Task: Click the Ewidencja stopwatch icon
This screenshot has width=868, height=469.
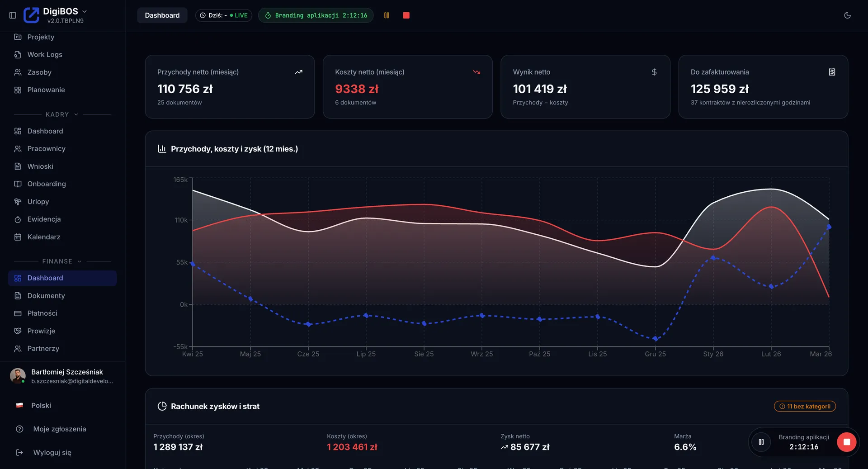Action: 18,219
